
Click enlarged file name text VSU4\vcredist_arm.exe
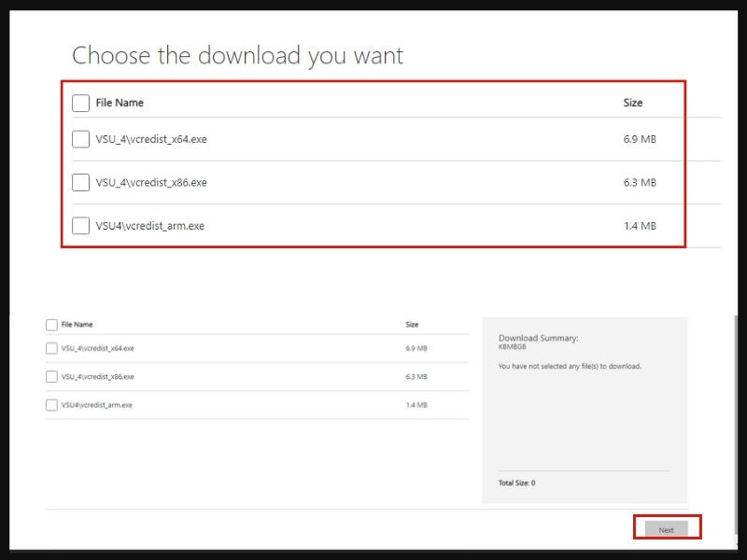[149, 226]
